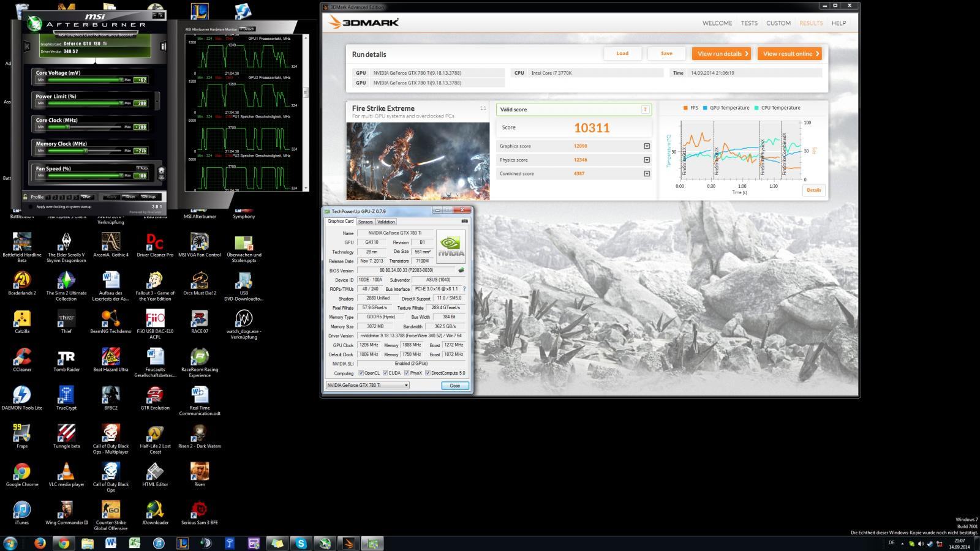Click the NVIDIA logo in GPU-Z
Image resolution: width=980 pixels, height=551 pixels.
[x=451, y=247]
